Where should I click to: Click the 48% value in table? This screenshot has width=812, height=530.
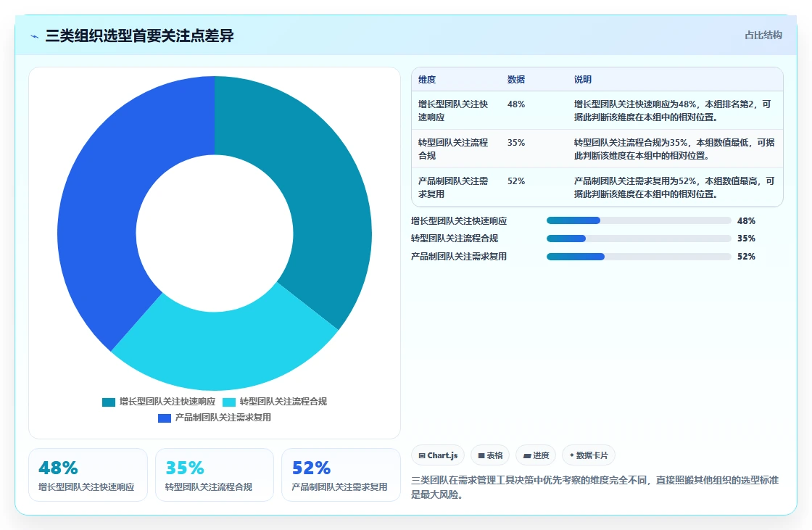tap(516, 104)
